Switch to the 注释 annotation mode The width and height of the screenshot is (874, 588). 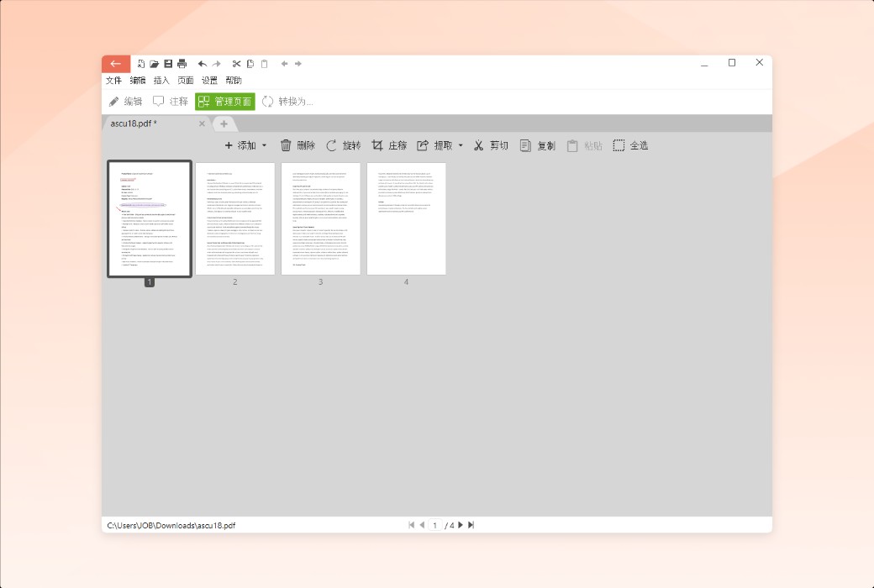172,101
